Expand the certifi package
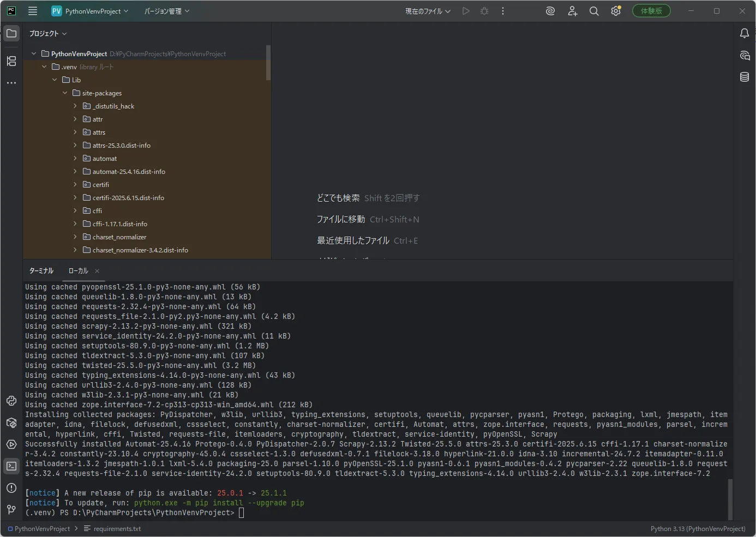 coord(75,184)
